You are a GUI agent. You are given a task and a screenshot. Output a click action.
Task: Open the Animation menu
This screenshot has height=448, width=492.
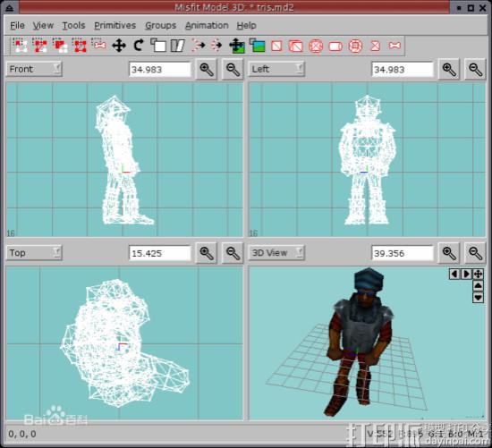[207, 25]
